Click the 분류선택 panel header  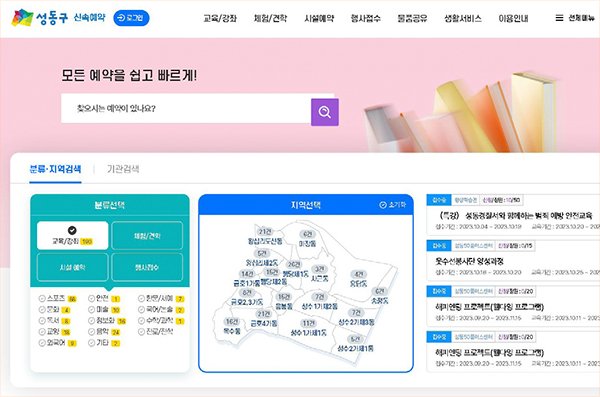pyautogui.click(x=110, y=205)
